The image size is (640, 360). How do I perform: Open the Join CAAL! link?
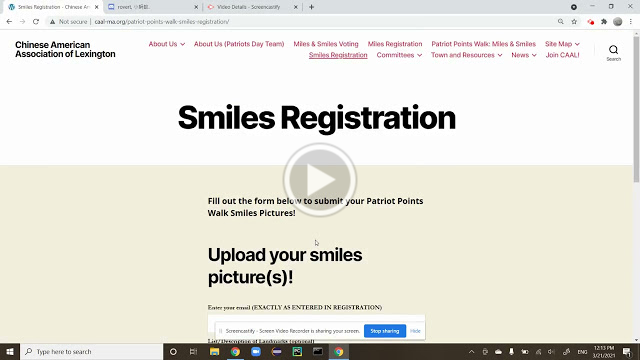[562, 55]
